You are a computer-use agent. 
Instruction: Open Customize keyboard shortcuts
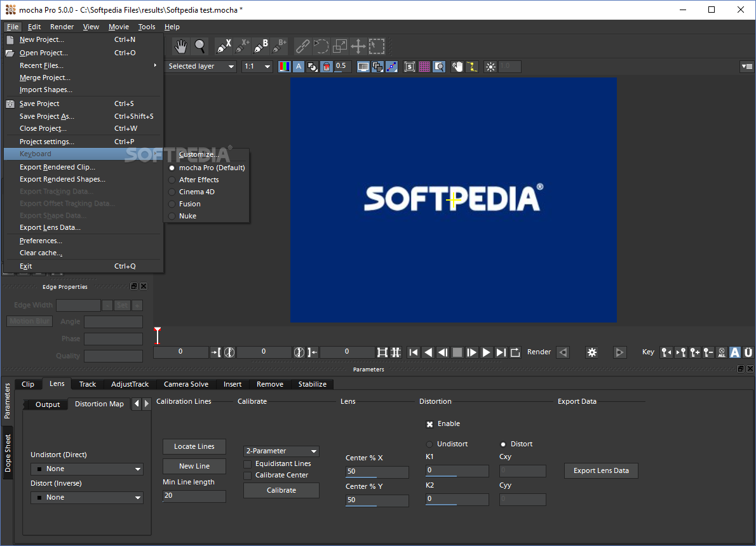(x=207, y=155)
